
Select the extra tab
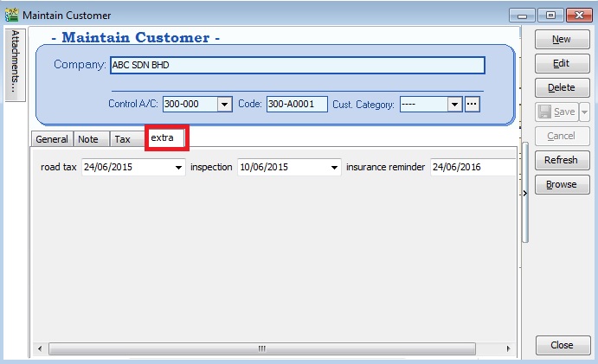tap(163, 137)
